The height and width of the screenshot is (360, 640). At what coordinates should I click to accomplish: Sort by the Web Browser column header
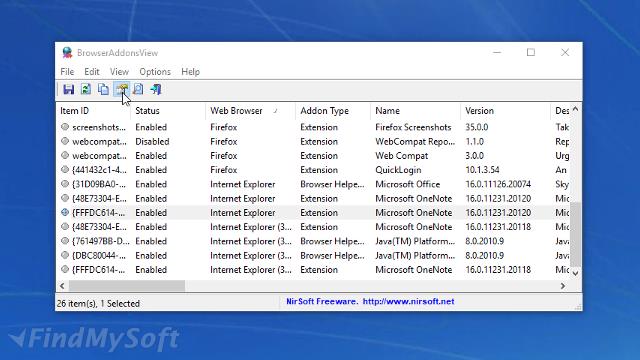[250, 111]
